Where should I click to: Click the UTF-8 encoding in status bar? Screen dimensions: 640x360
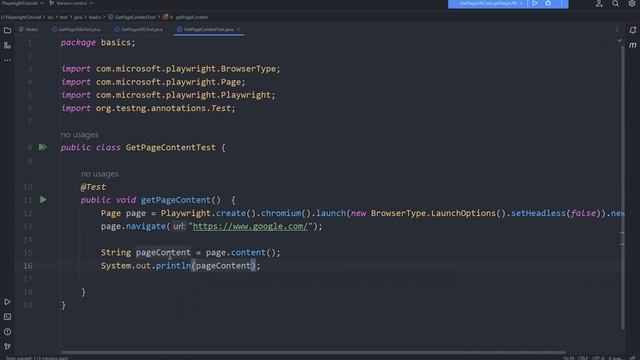598,358
